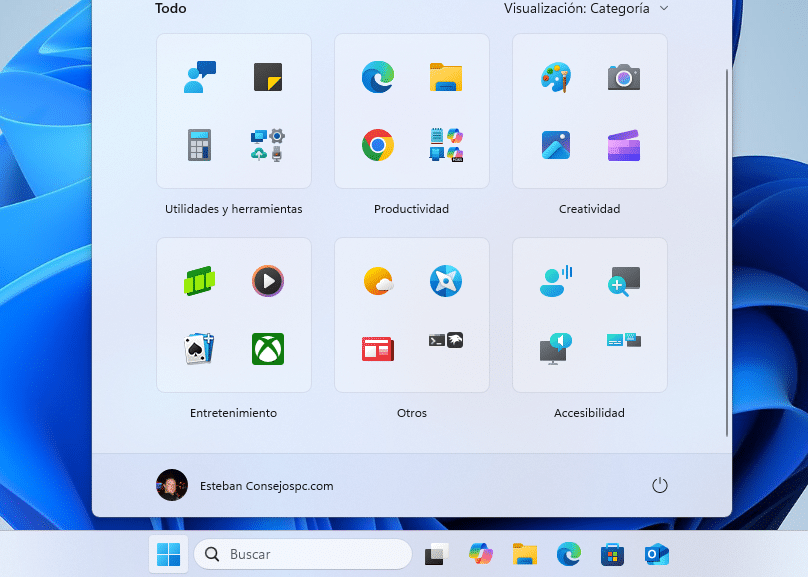Open Paint in the Creatividad group
Viewport: 808px width, 577px height.
point(557,77)
